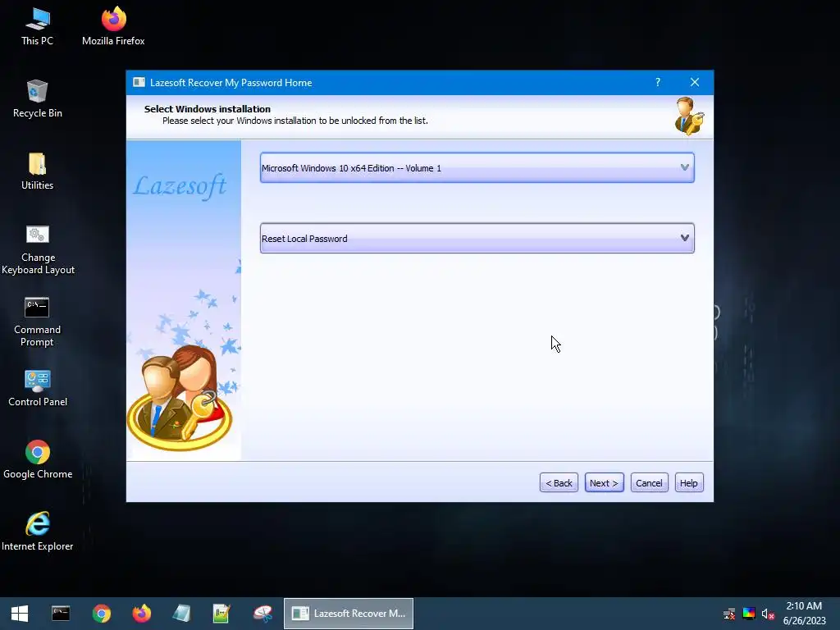
Task: Open the lifebuoy recovery taskbar icon
Action: coord(262,614)
